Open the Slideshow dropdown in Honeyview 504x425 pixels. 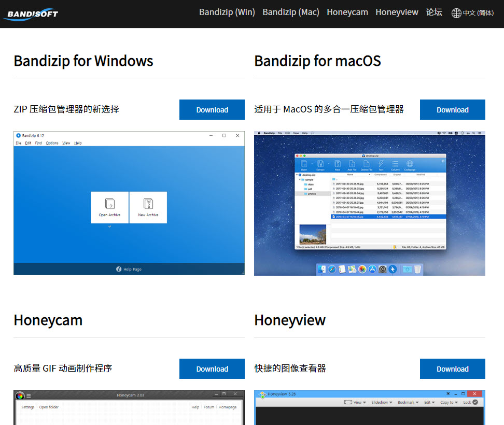pos(383,401)
